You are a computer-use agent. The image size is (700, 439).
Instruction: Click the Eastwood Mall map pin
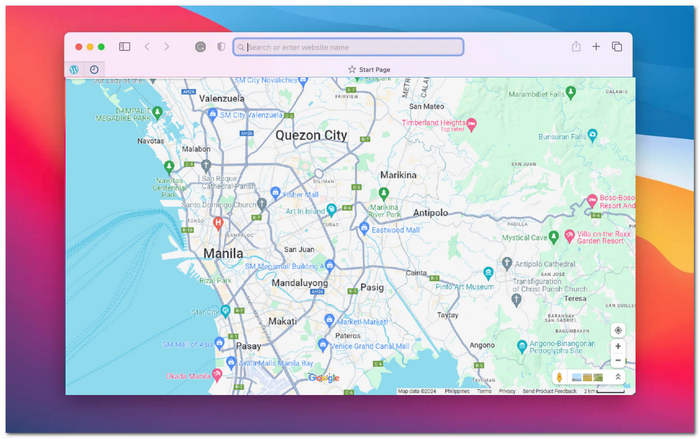pos(364,229)
